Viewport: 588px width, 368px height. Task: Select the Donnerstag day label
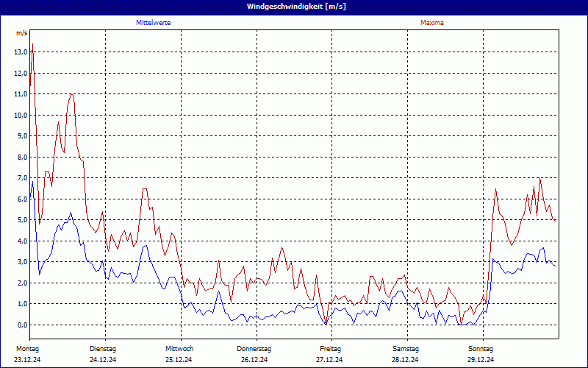tap(254, 348)
